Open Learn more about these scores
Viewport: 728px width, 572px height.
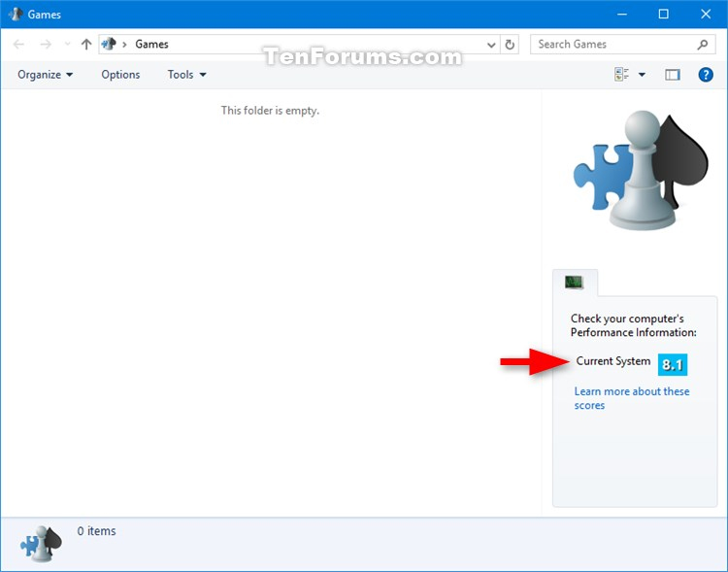pyautogui.click(x=632, y=398)
